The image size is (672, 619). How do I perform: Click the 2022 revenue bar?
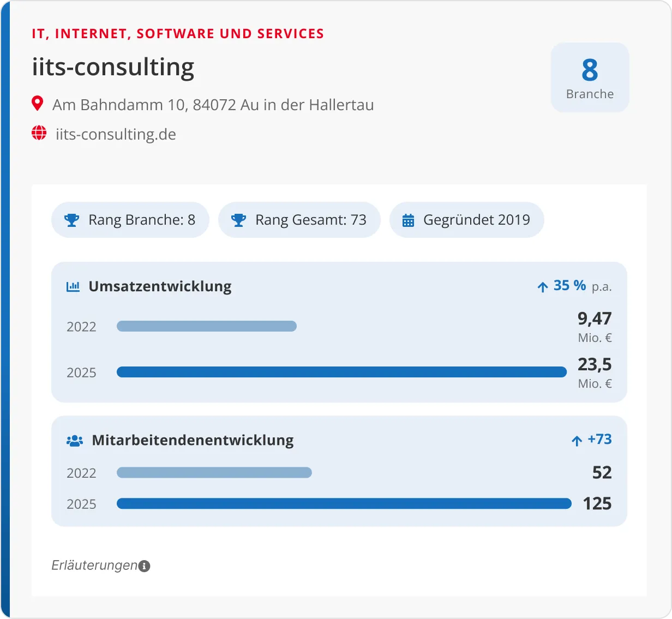point(207,326)
